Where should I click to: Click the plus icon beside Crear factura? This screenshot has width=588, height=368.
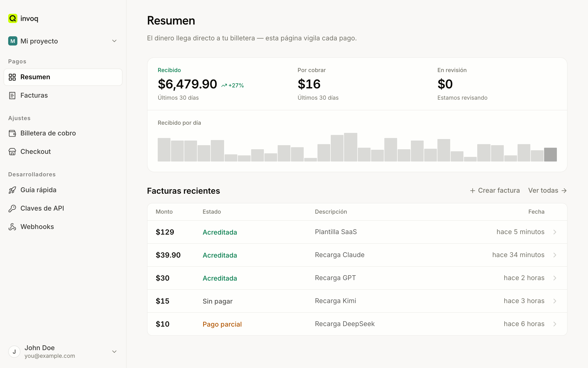pyautogui.click(x=473, y=191)
